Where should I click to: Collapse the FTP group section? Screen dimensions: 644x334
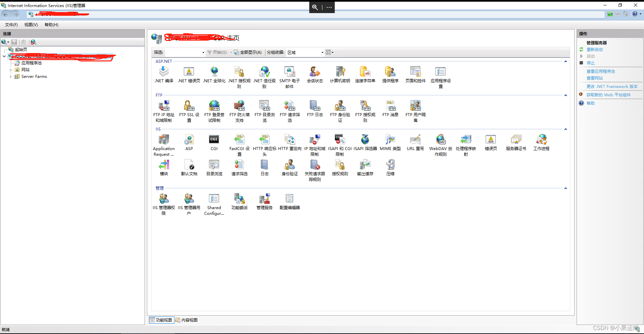pyautogui.click(x=566, y=95)
